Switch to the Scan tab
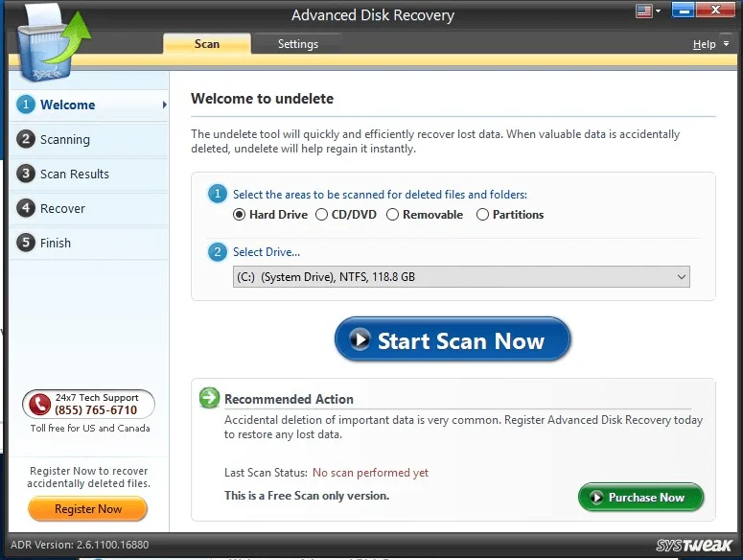 click(207, 44)
